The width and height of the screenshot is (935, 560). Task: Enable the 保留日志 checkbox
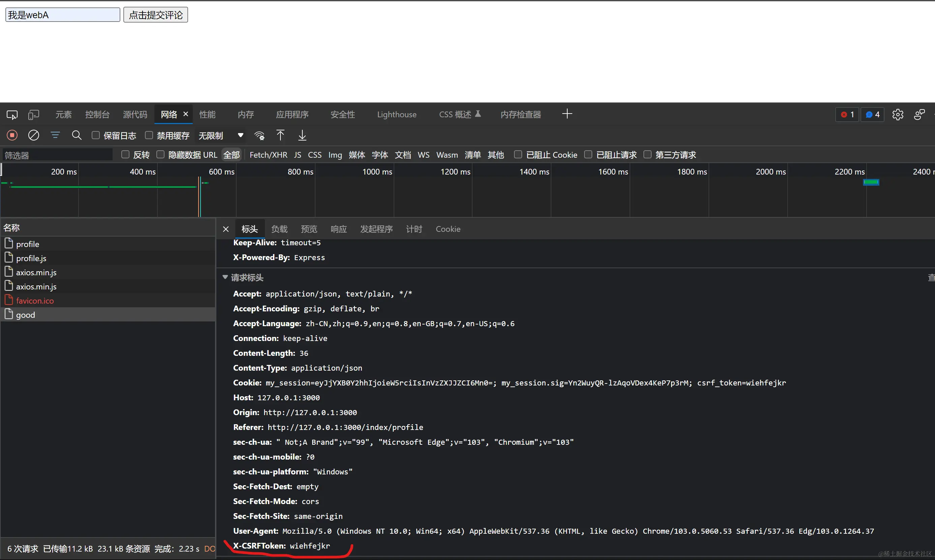coord(96,135)
